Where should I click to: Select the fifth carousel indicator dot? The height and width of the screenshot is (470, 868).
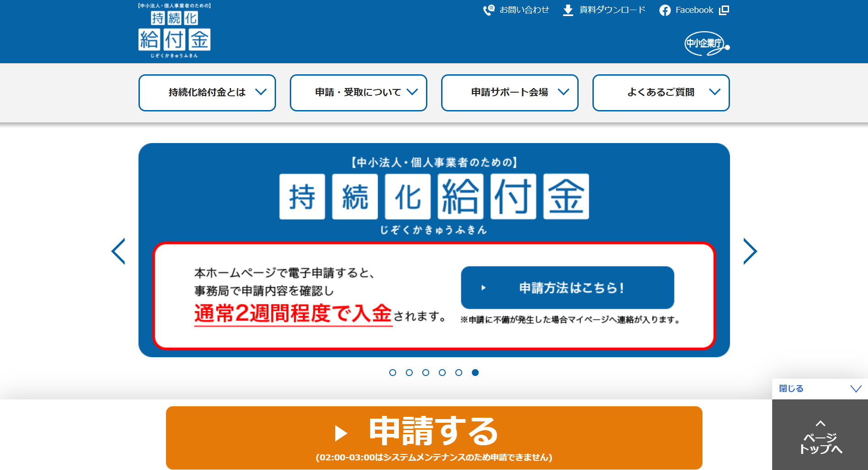pos(459,372)
